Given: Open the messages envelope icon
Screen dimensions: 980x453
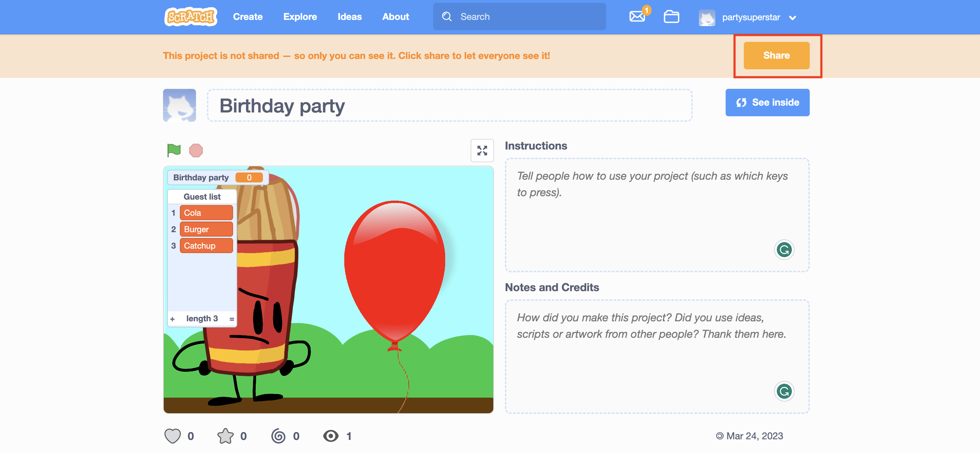Looking at the screenshot, I should point(637,17).
